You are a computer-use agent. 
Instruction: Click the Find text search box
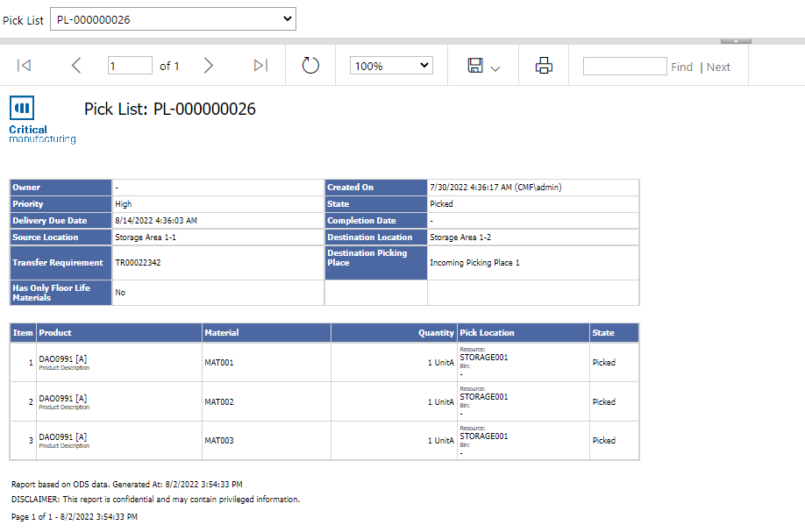click(624, 67)
